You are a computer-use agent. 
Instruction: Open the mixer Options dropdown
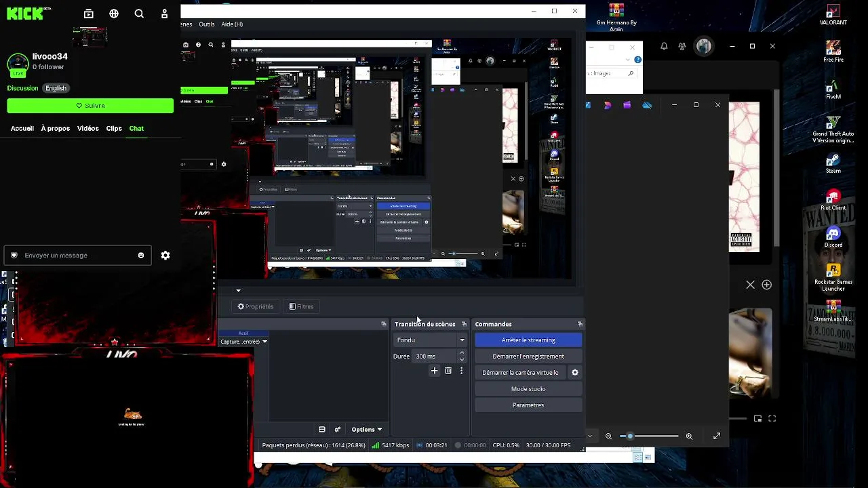[x=366, y=430]
